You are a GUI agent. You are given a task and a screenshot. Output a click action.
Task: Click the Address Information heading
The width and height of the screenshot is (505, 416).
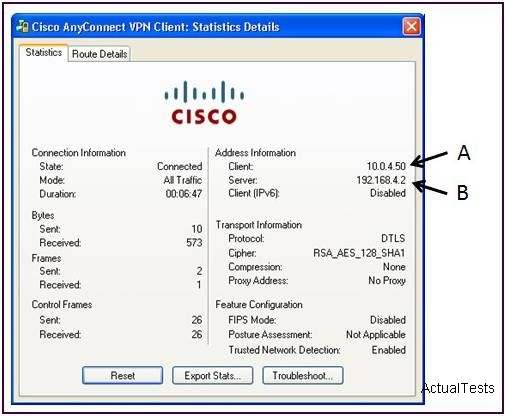click(x=255, y=153)
